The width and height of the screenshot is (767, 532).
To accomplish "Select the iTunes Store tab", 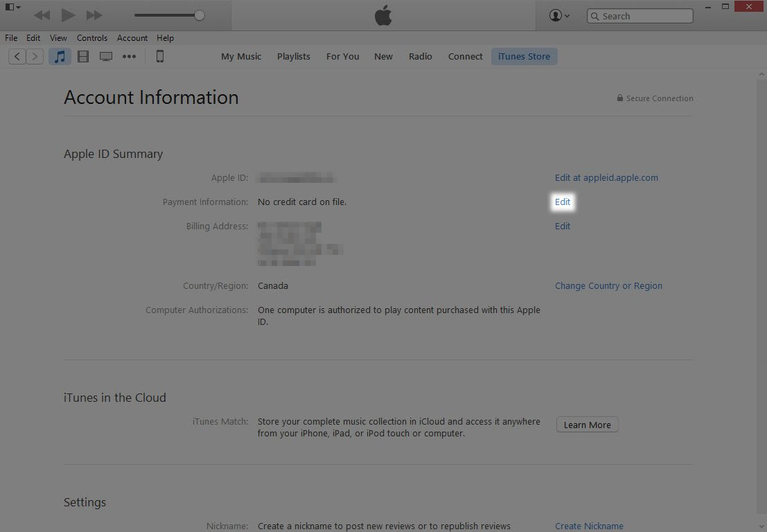I will click(x=524, y=56).
